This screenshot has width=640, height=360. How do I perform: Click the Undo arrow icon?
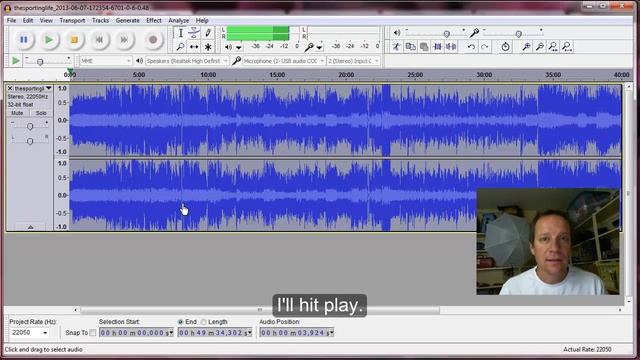(x=471, y=47)
